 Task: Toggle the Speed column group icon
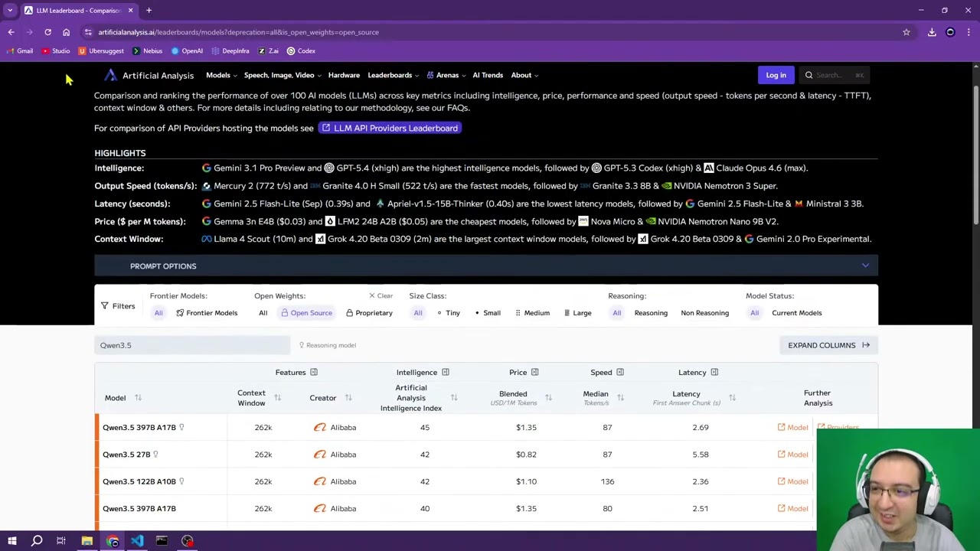coord(619,373)
